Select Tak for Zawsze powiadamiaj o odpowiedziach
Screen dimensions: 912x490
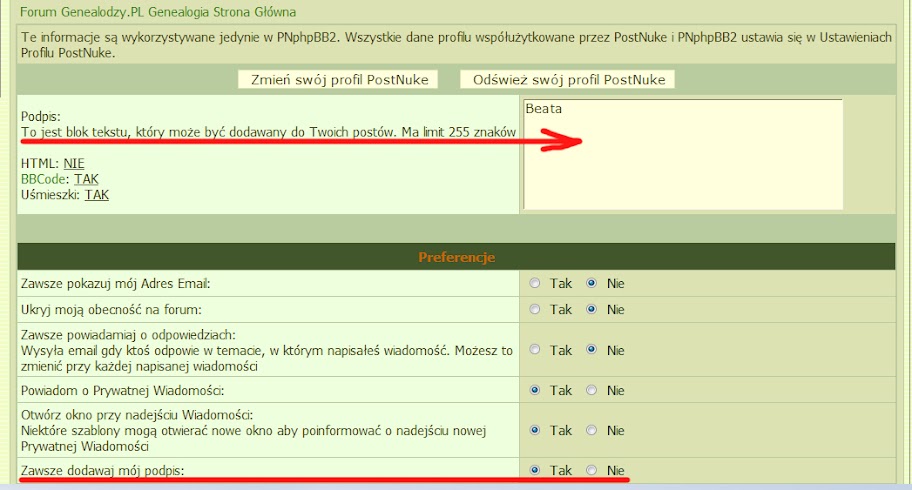click(535, 350)
